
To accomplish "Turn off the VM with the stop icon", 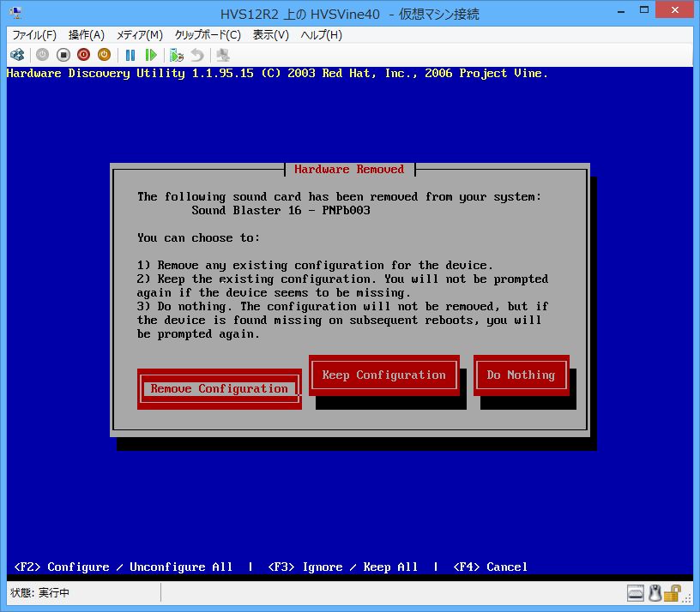I will coord(63,55).
